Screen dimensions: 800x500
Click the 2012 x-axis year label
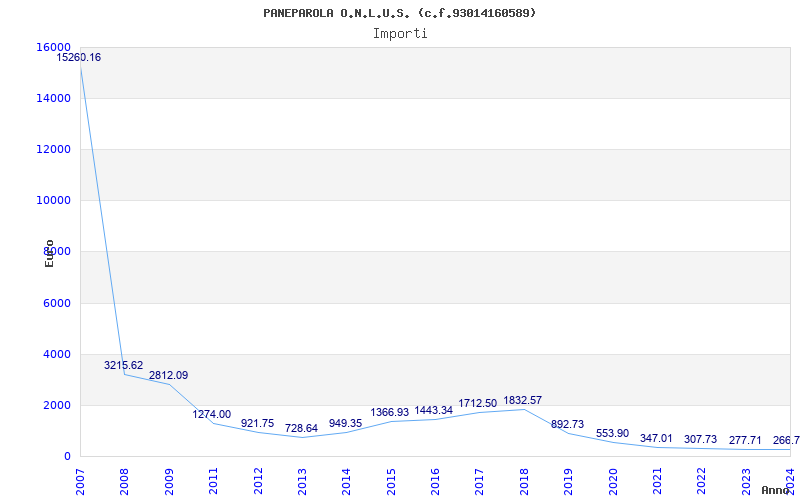[258, 481]
